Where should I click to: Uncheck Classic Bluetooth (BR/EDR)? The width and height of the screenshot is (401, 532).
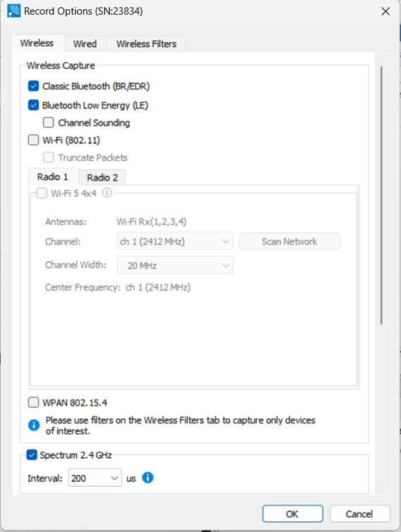click(33, 86)
